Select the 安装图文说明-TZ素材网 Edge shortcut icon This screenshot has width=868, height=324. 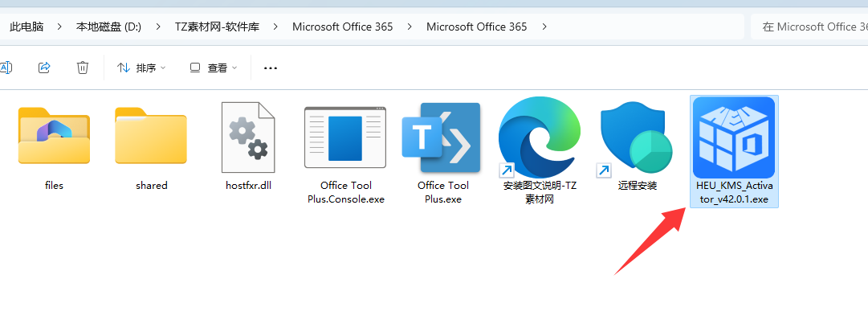click(x=540, y=137)
